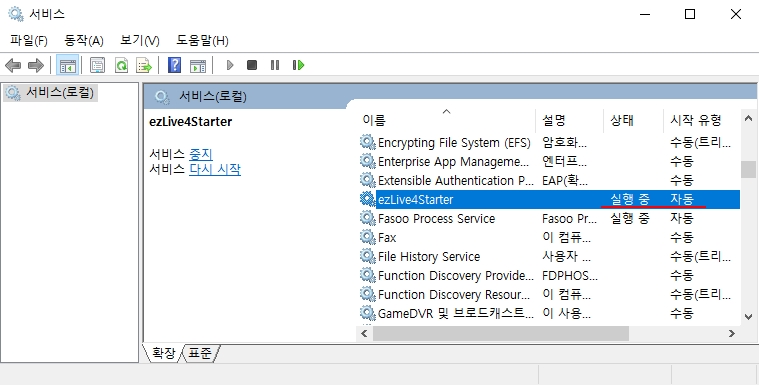
Task: Open the blue Help question-mark icon
Action: tap(174, 65)
